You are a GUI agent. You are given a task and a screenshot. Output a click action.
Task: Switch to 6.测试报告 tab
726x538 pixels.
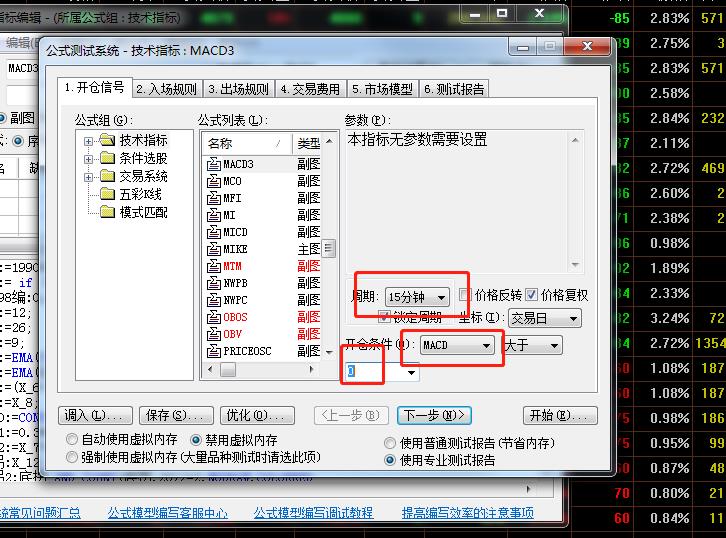pyautogui.click(x=454, y=89)
